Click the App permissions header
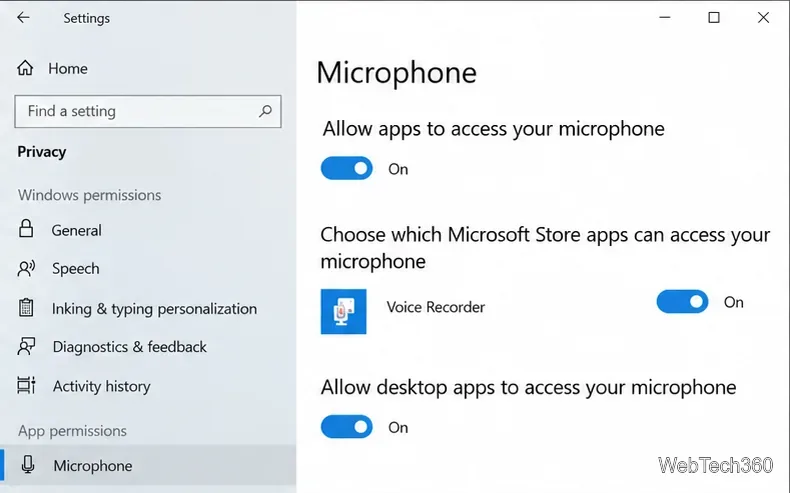The height and width of the screenshot is (493, 790). coord(73,431)
